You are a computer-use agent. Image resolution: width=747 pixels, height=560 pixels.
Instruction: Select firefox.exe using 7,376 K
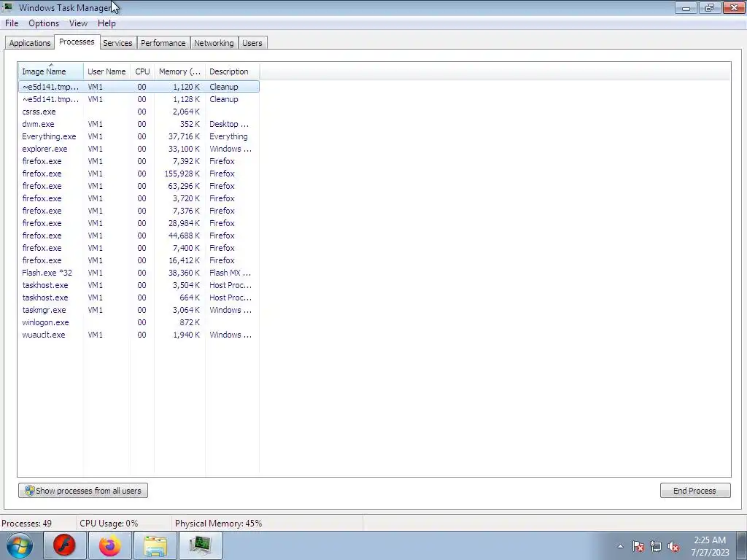[139, 211]
